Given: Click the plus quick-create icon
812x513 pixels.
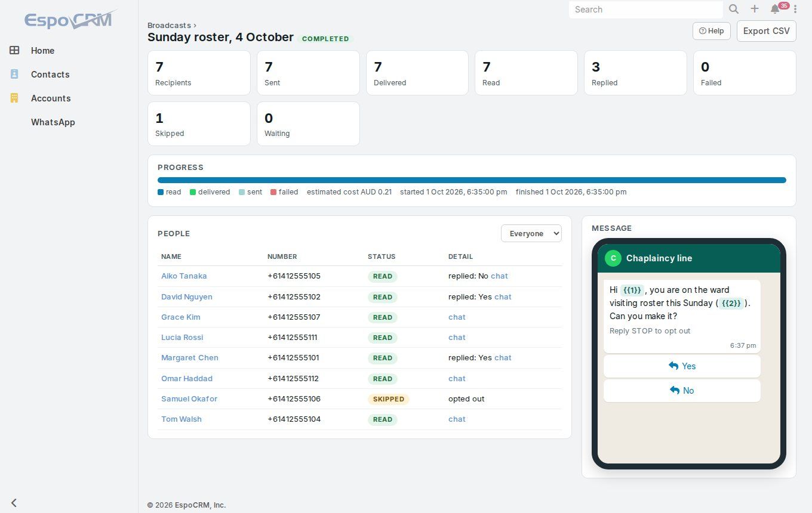Looking at the screenshot, I should click(755, 9).
